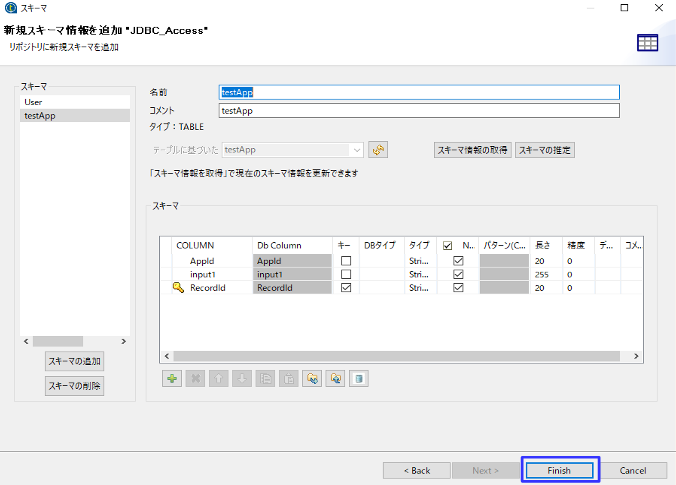Click right arrow of schema list scrollbar

(x=124, y=341)
